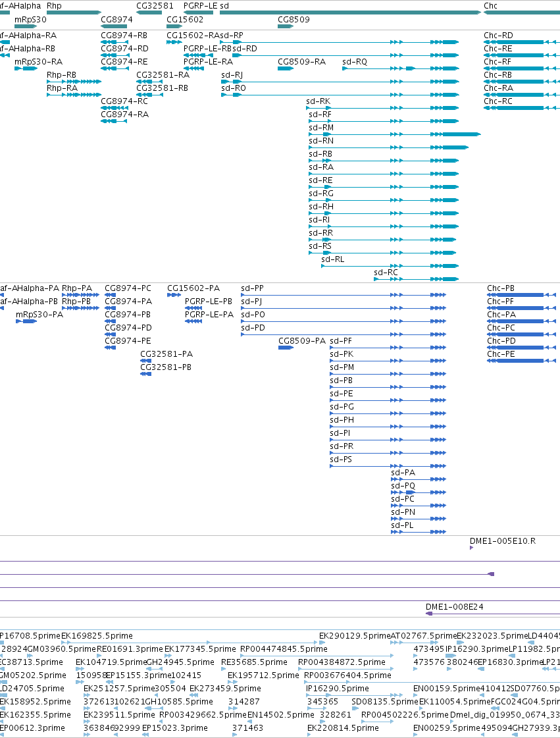
Task: Click the sd-PQ protein label
Action: point(403,486)
